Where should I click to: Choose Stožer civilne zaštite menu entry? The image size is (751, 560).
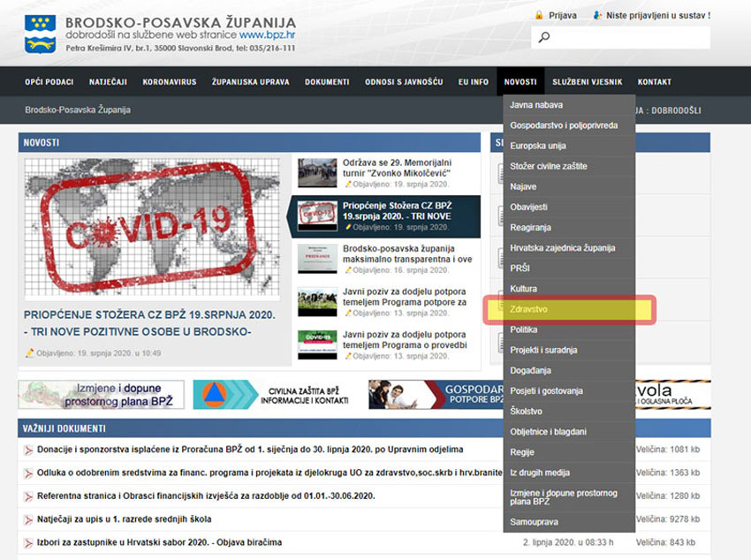tap(548, 166)
